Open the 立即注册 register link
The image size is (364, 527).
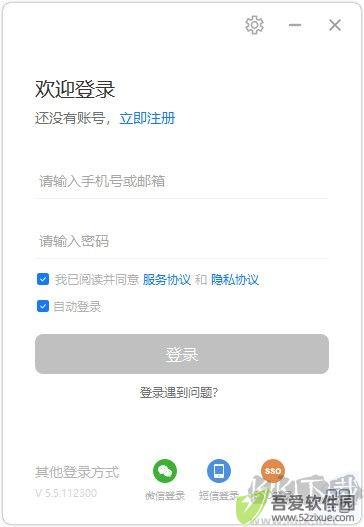(147, 118)
